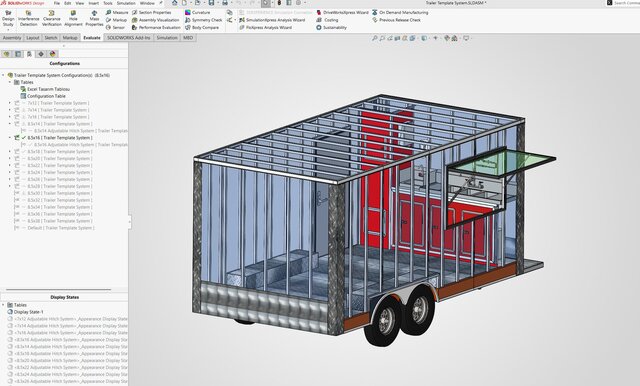Screen dimensions: 640x386
Task: Collapse Trailer Template System Configuration(s) root
Action: tap(3, 75)
